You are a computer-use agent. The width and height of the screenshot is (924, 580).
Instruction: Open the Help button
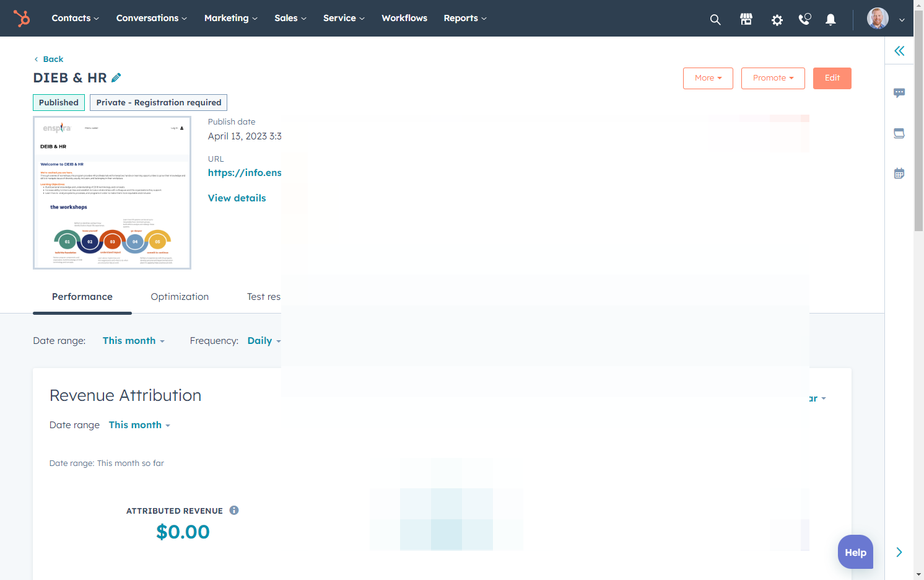pos(855,552)
